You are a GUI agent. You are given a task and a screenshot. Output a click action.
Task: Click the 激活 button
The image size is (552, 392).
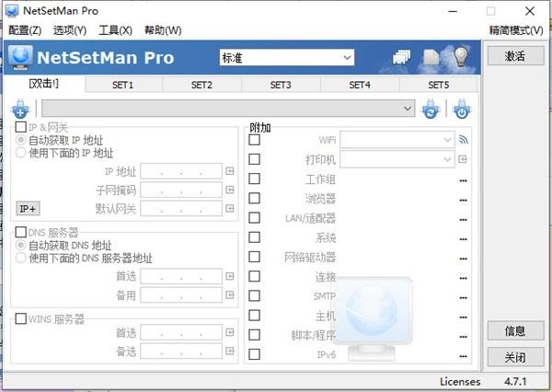coord(515,55)
